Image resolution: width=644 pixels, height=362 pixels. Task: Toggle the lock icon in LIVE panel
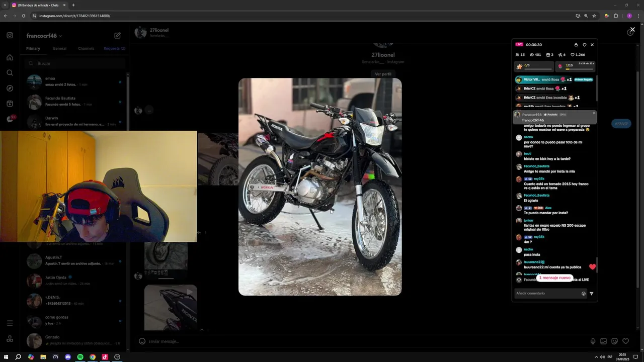(576, 45)
